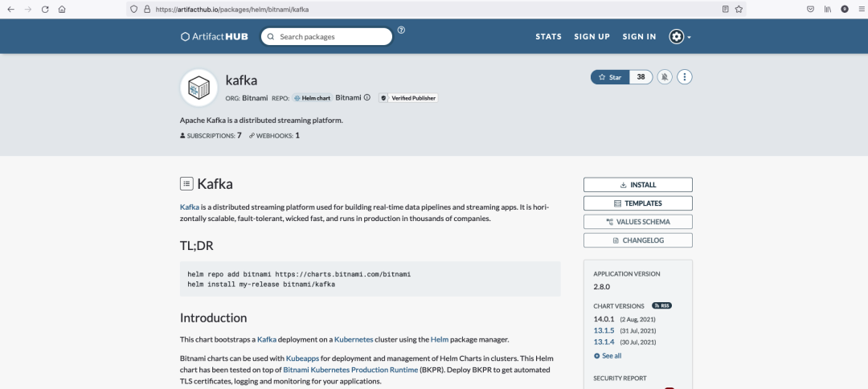
Task: Open the search tips question mark icon
Action: coord(401,30)
